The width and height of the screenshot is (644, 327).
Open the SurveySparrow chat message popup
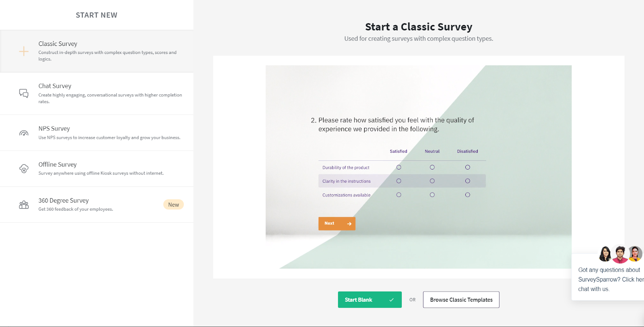609,279
